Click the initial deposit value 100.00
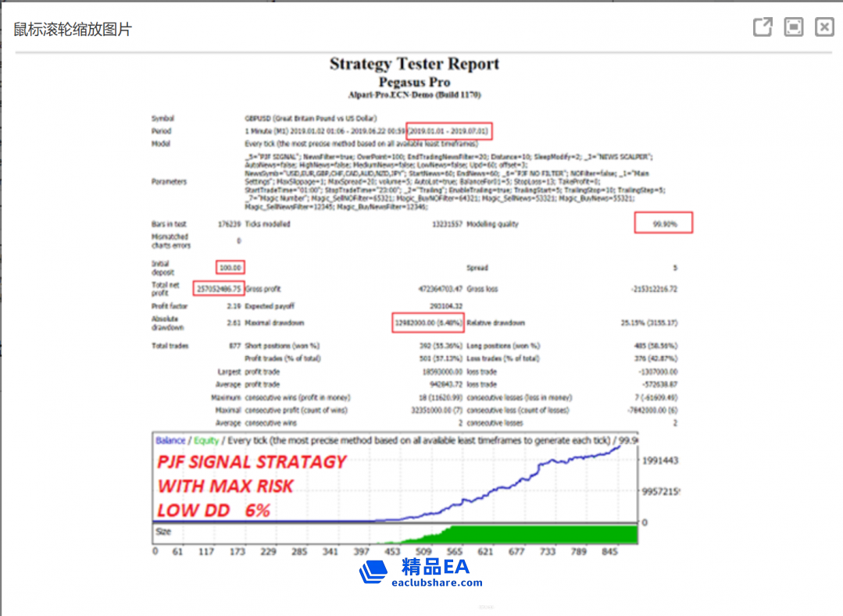This screenshot has width=843, height=616. coord(230,268)
